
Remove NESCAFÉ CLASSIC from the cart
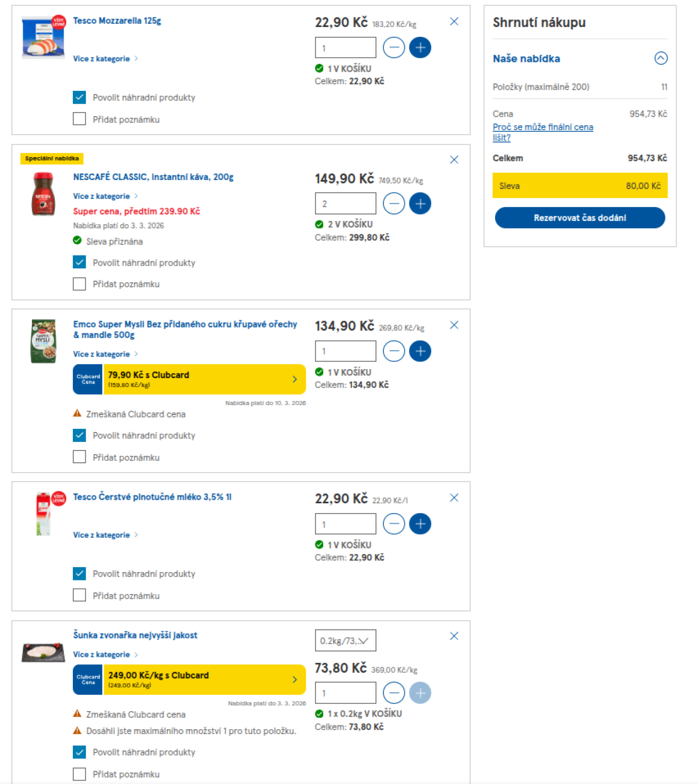point(454,160)
